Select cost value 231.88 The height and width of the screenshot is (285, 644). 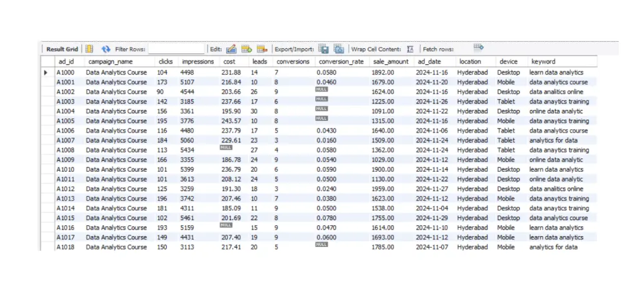231,73
